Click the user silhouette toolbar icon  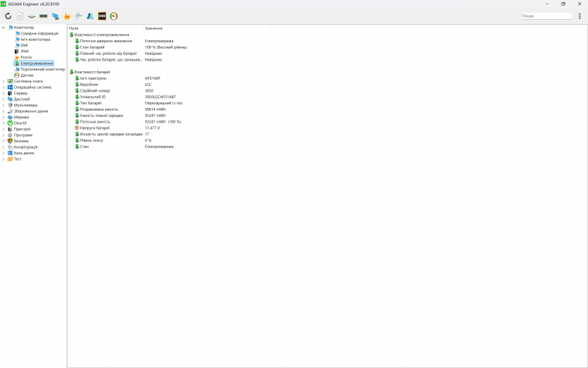tap(90, 16)
